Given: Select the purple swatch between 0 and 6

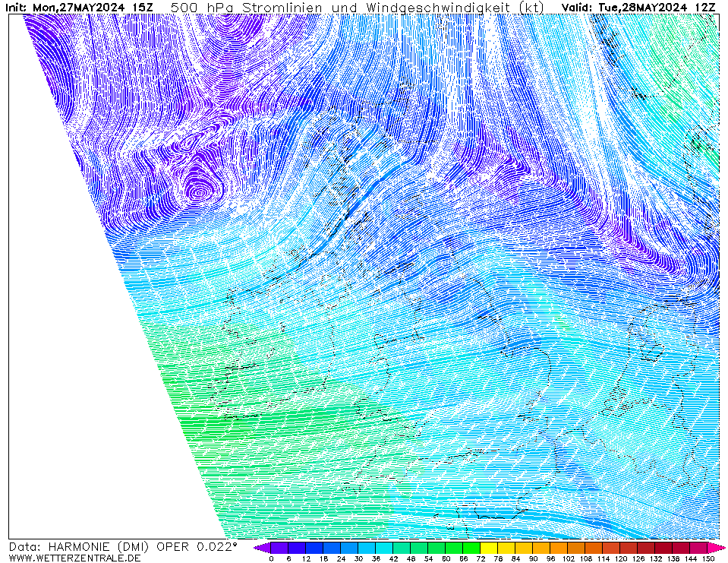Looking at the screenshot, I should point(279,548).
